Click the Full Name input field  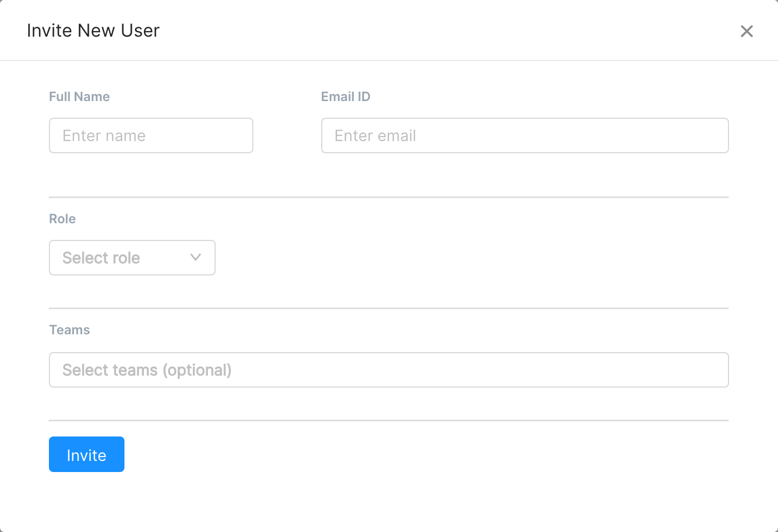(151, 135)
